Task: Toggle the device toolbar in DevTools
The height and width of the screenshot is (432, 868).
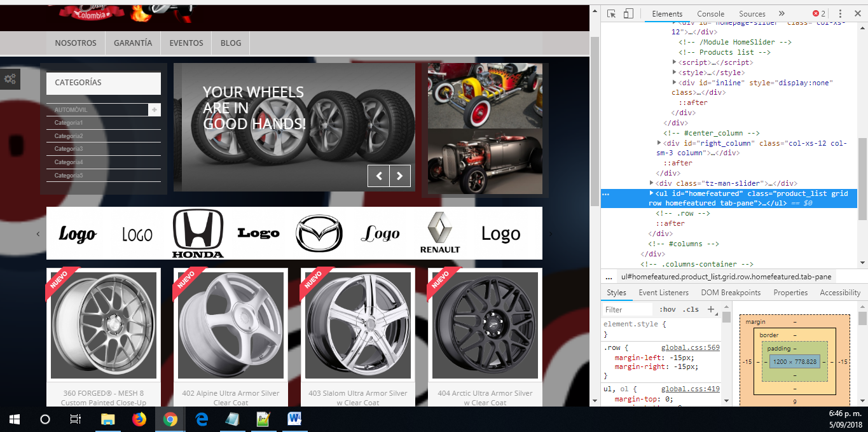Action: 628,13
